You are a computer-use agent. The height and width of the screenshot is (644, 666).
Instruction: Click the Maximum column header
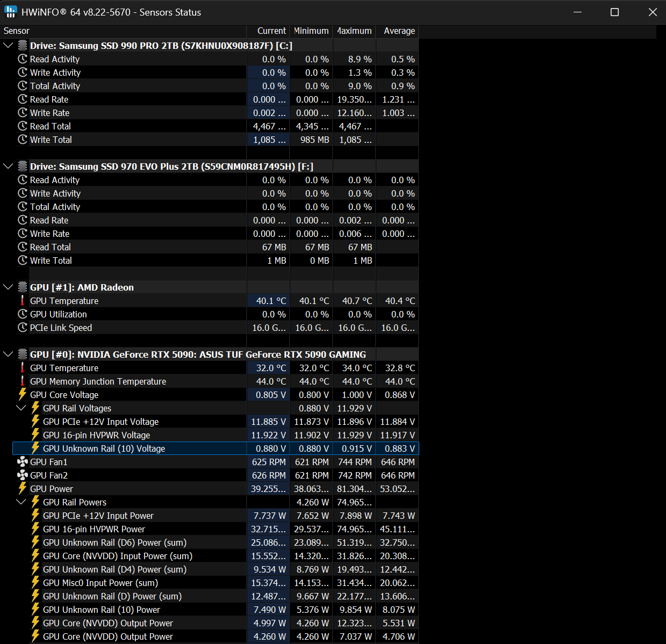(x=354, y=31)
